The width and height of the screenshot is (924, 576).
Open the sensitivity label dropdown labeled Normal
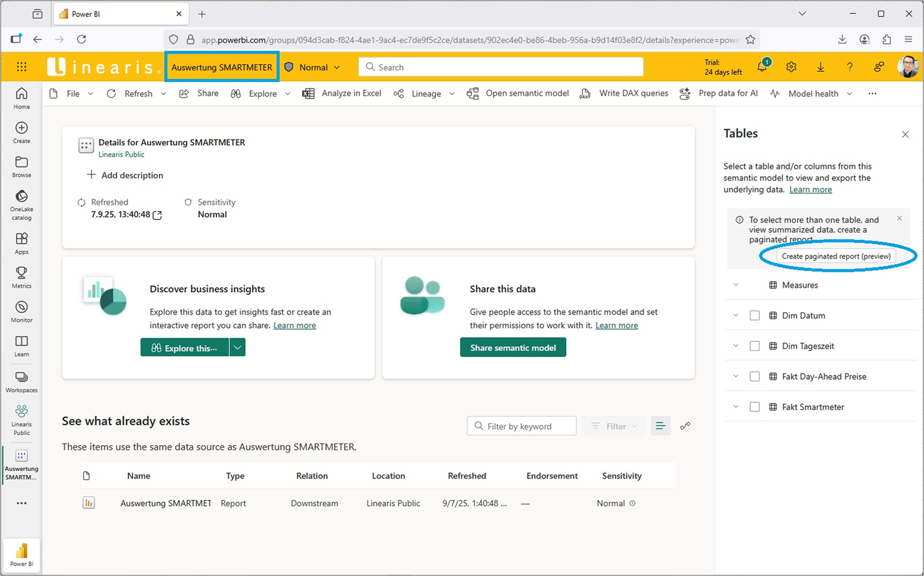337,67
